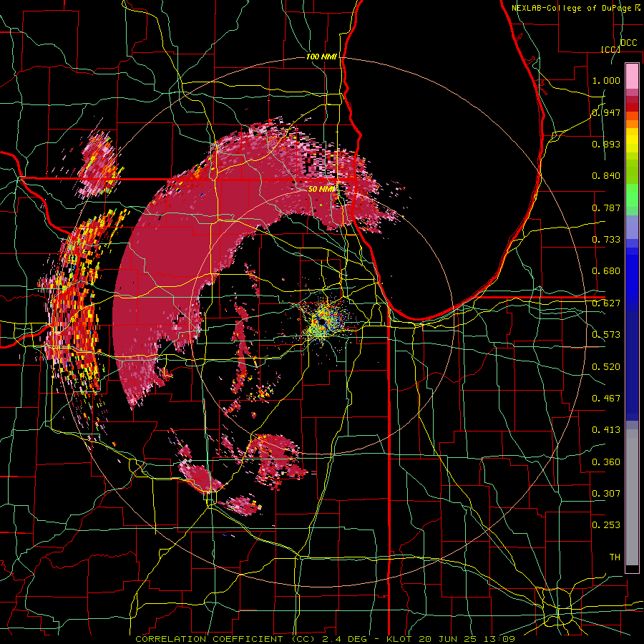Screen dimensions: 644x644
Task: Click the 20 JUN 25 date text
Action: (x=447, y=639)
